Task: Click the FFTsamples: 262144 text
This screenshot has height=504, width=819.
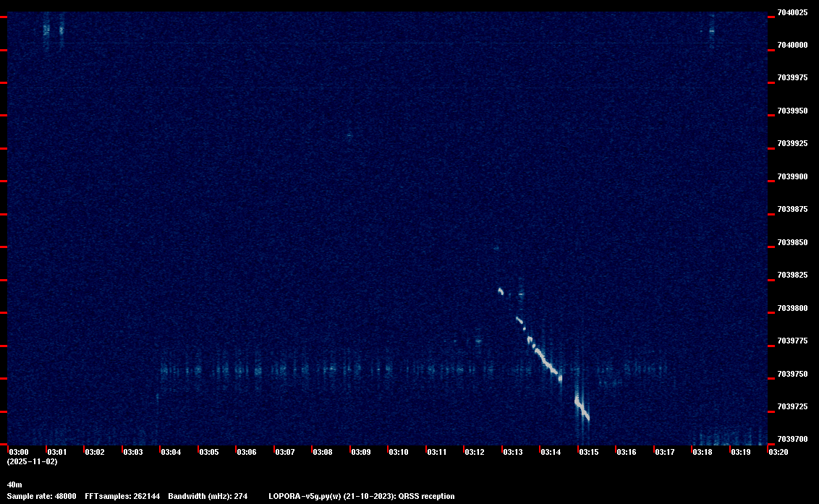Action: coord(122,496)
